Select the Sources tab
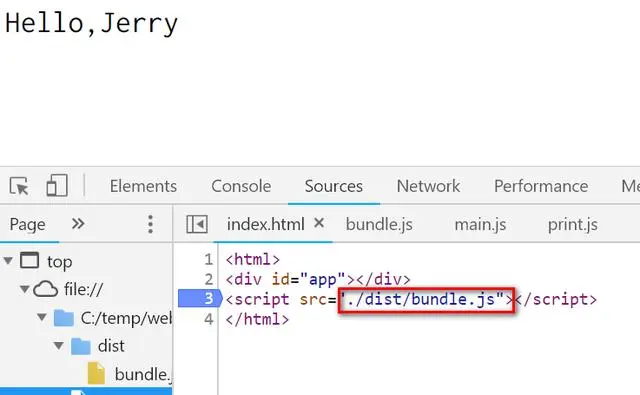640x395 pixels. click(333, 186)
